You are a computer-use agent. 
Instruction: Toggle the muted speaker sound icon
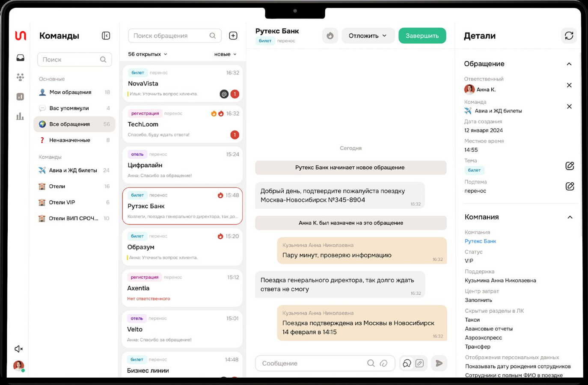tap(18, 349)
